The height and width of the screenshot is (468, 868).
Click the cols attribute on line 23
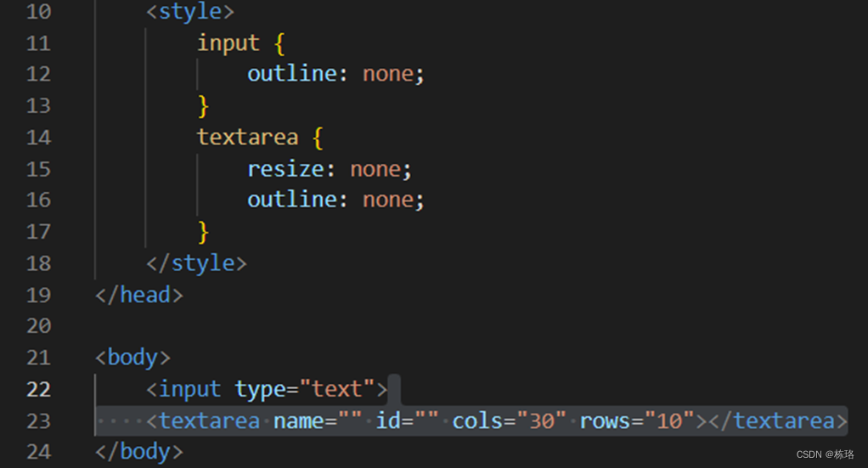coord(477,421)
